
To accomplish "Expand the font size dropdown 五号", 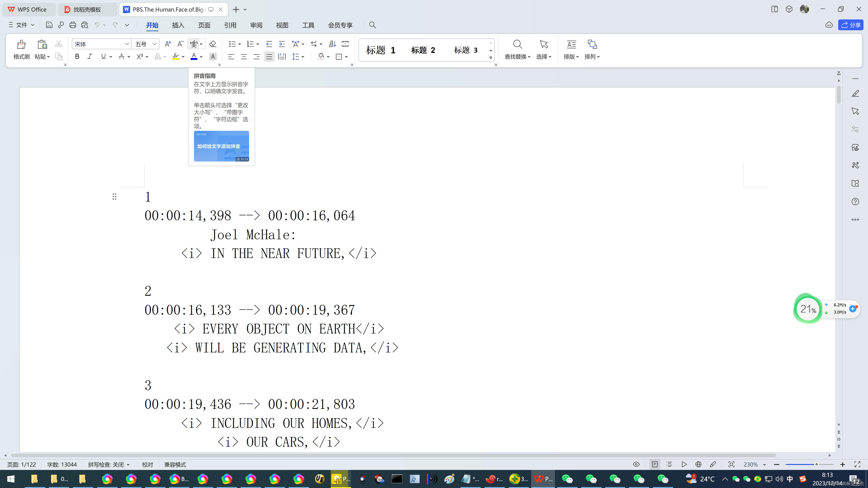I will (154, 44).
